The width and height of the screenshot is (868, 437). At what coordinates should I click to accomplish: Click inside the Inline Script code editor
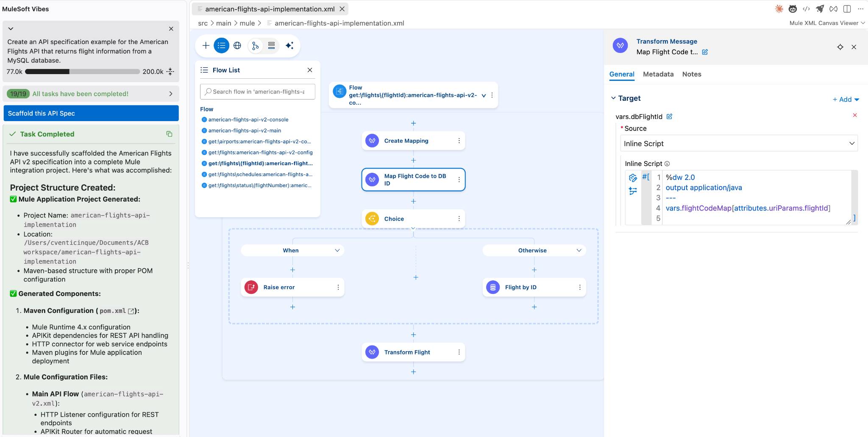tap(757, 198)
